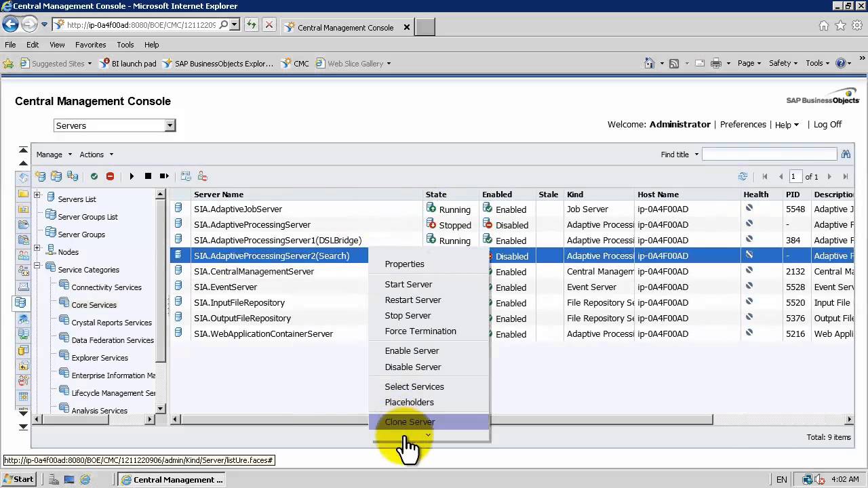Select Crystal Reports Services tree item
Viewport: 868px width, 488px height.
tap(111, 323)
